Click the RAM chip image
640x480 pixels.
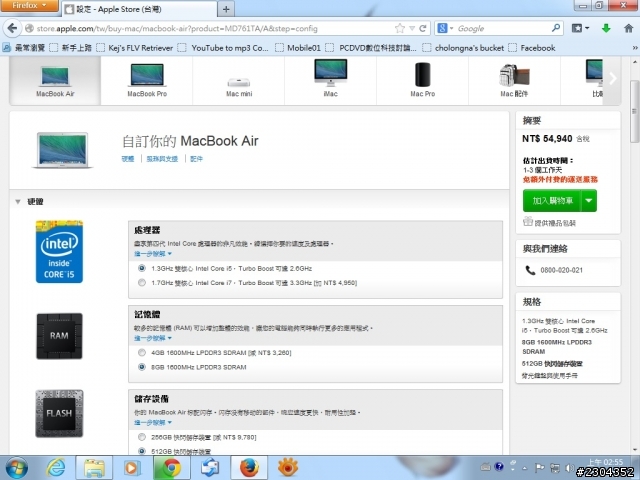(59, 336)
